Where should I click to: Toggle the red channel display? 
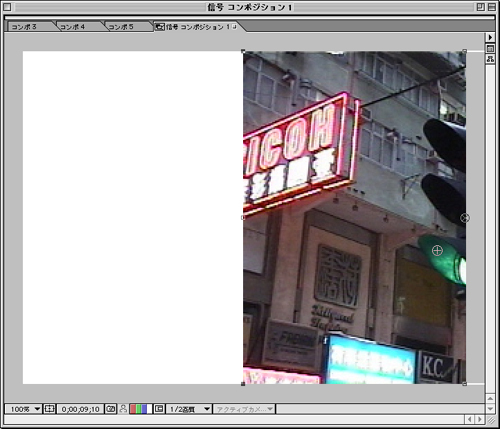[133, 409]
